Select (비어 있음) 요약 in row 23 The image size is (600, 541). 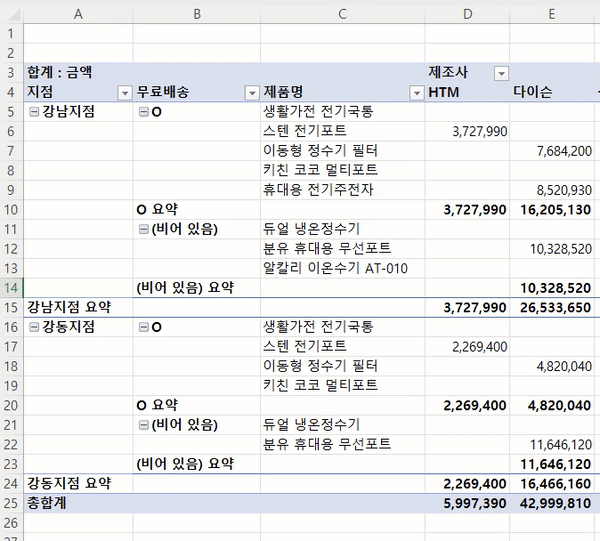pos(197,464)
